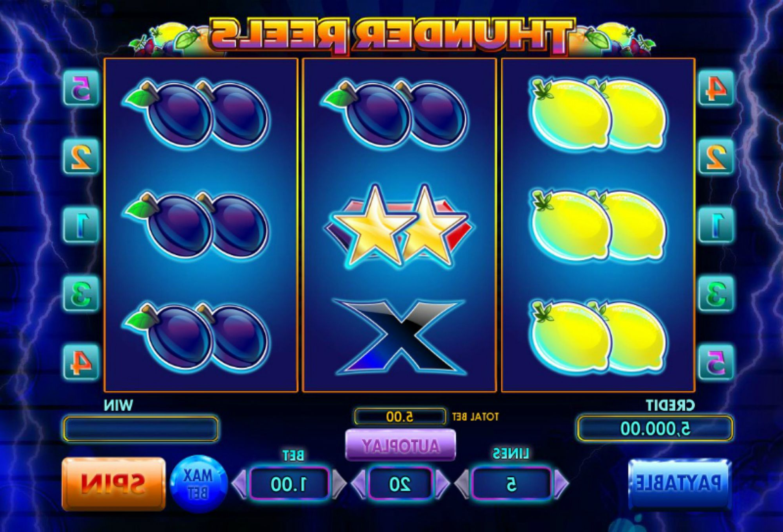The height and width of the screenshot is (532, 783).
Task: Click the plum symbol on the middle reel
Action: 394,114
